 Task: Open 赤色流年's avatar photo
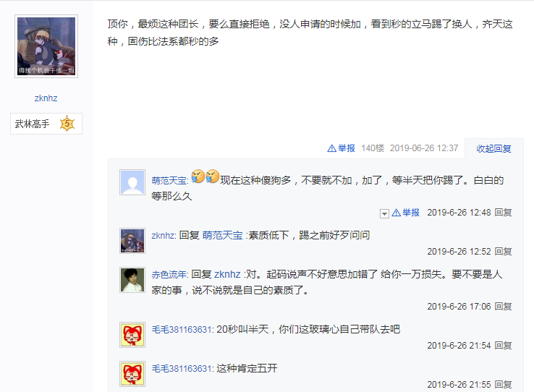pos(132,280)
